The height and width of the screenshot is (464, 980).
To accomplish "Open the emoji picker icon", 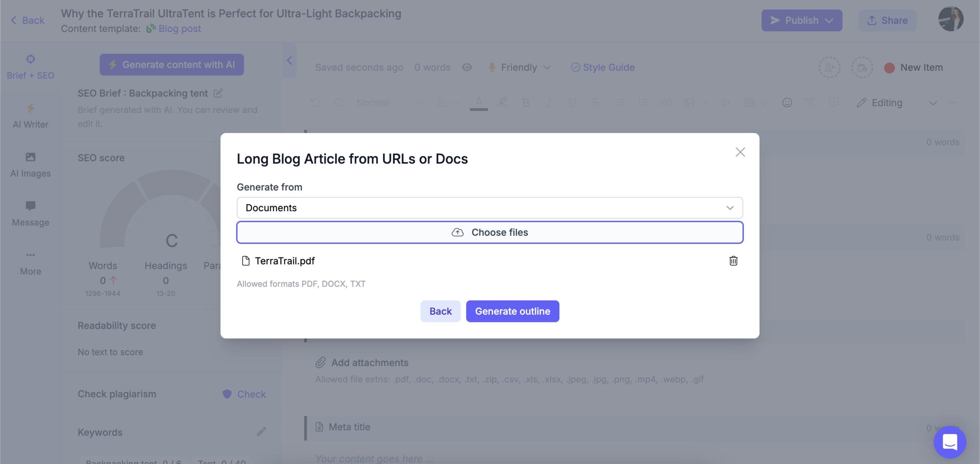I will 787,103.
